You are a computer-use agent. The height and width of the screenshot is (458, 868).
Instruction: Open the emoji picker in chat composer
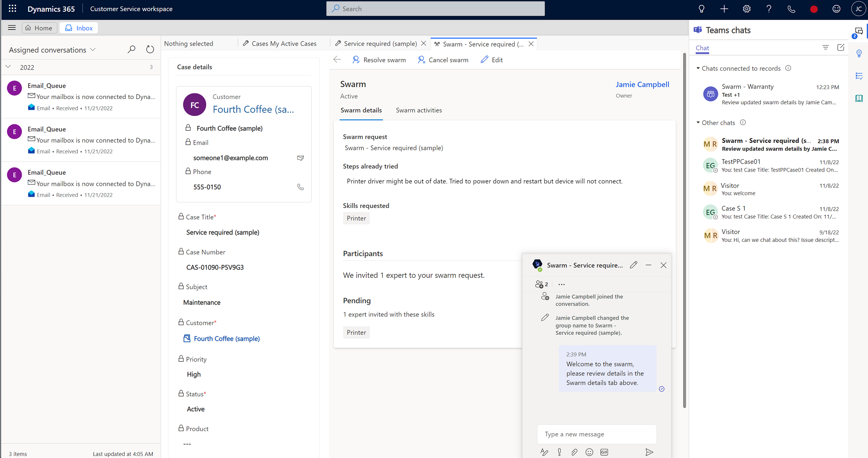tap(589, 452)
